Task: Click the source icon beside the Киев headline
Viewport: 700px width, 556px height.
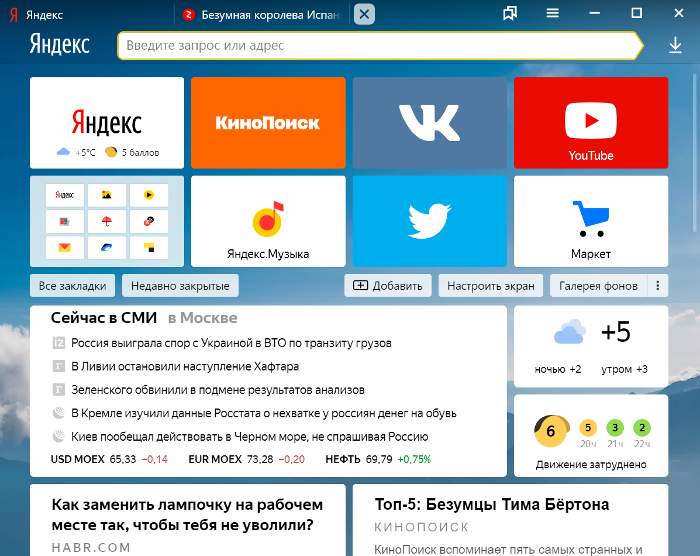Action: click(x=58, y=436)
